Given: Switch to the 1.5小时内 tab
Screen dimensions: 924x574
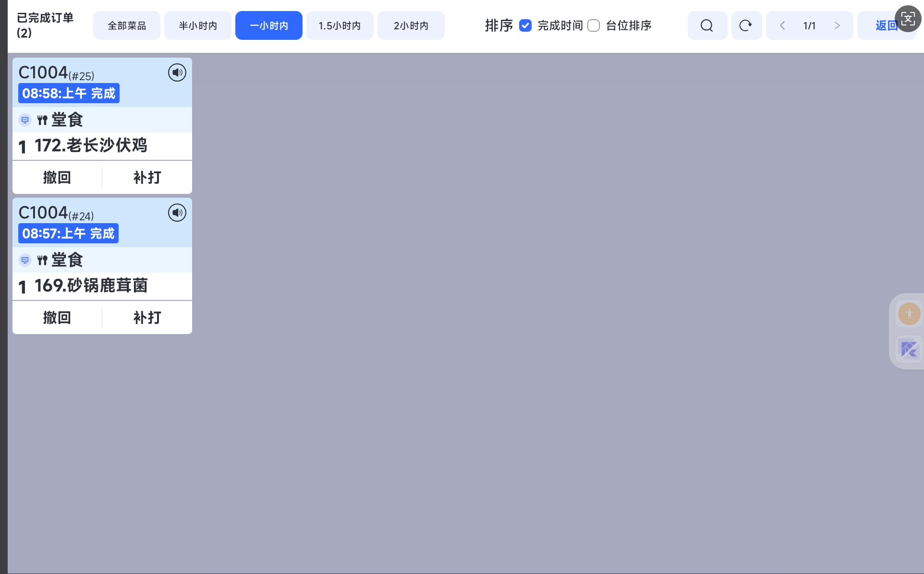Looking at the screenshot, I should pyautogui.click(x=340, y=25).
